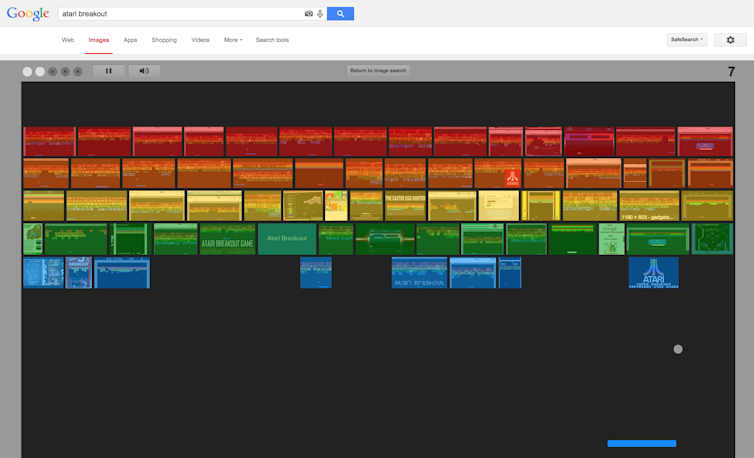Click THE EASTER EGG HUNTER yellow brick
This screenshot has width=754, height=458.
(405, 205)
